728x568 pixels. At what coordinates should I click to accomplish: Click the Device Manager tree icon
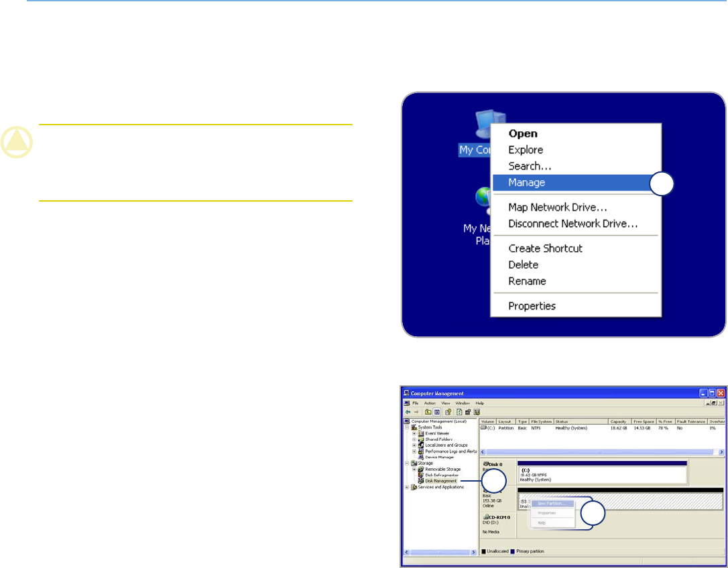pos(420,457)
